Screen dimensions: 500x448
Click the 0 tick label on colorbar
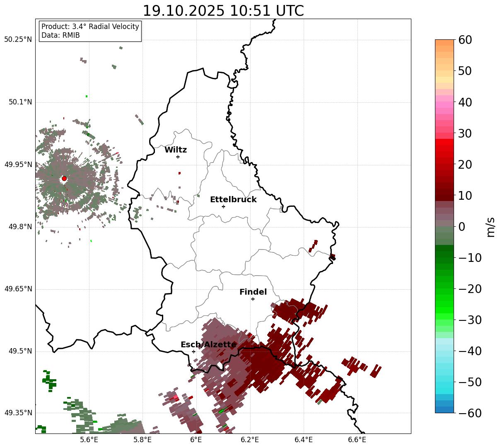pos(461,227)
